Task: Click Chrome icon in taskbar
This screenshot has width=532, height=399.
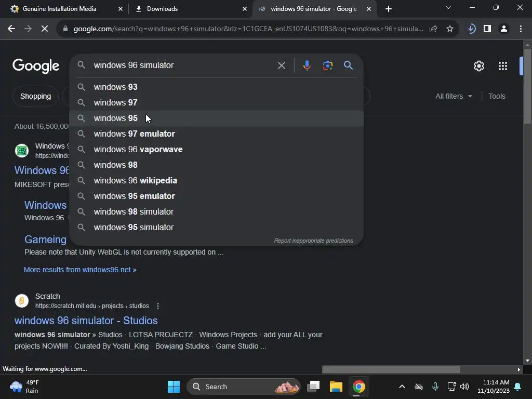Action: [358, 387]
